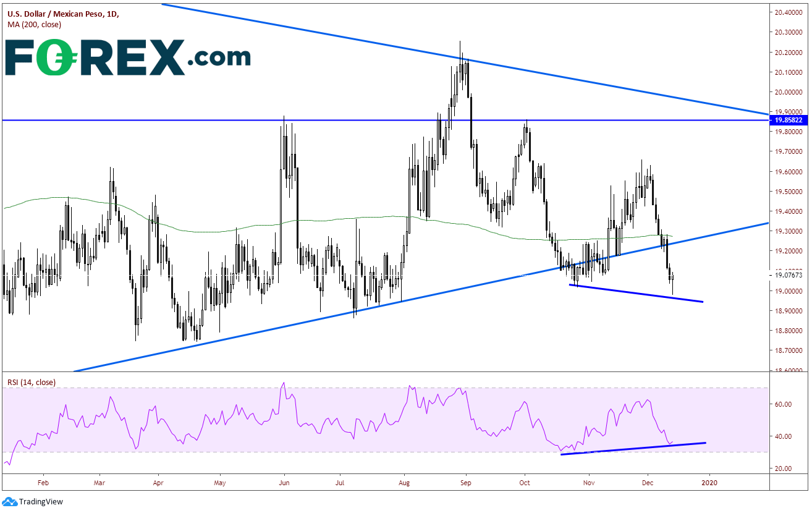Click the 2020 label on time axis

709,482
